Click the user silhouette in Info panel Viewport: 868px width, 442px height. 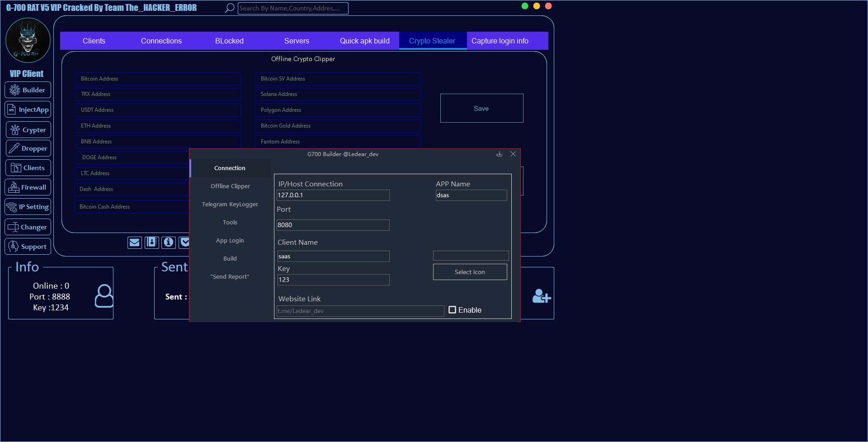[104, 296]
